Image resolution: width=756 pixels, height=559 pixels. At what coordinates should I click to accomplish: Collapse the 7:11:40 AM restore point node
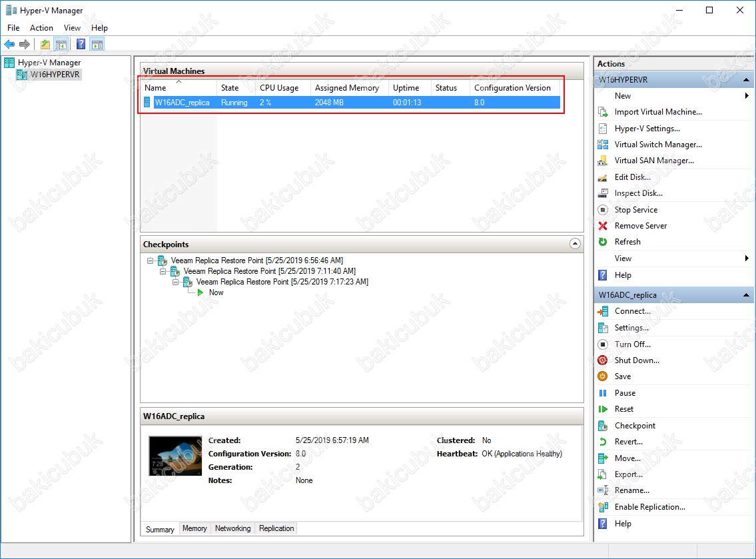(163, 272)
